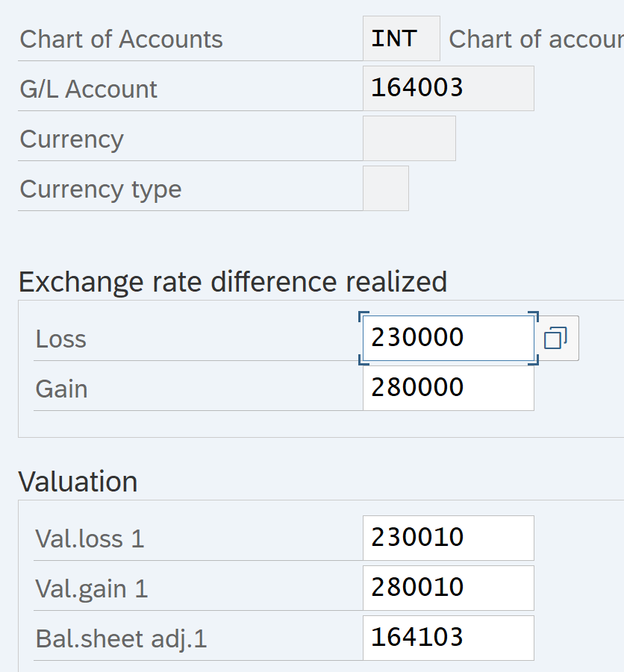
Task: Click the chart of accounts description text
Action: (x=535, y=40)
